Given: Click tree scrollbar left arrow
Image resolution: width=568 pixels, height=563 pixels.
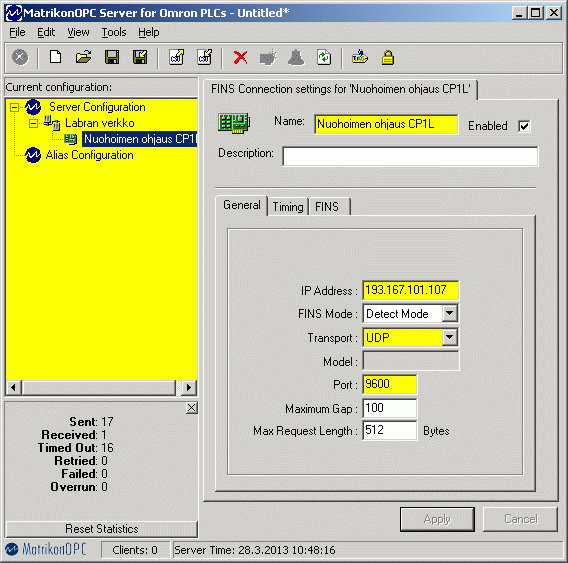Looking at the screenshot, I should (x=14, y=387).
